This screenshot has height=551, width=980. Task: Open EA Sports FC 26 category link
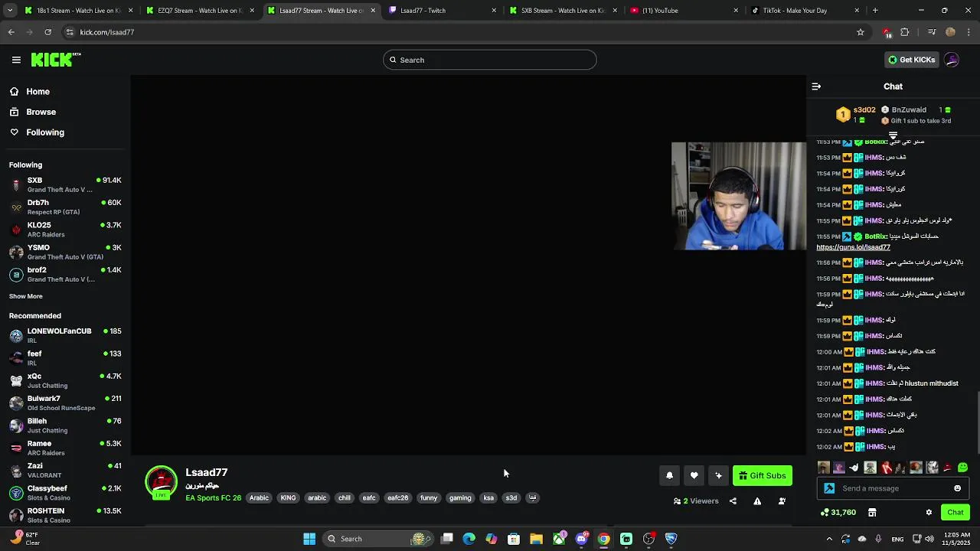pyautogui.click(x=213, y=498)
